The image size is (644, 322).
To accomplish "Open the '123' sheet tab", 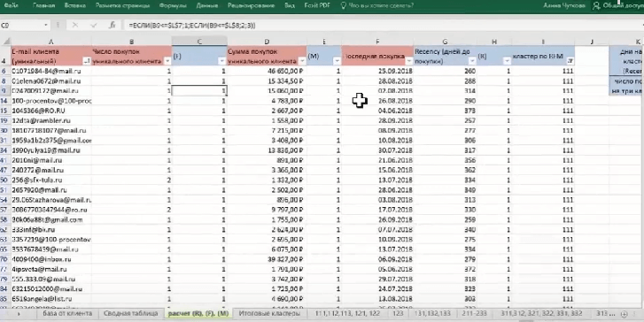I will [x=398, y=313].
